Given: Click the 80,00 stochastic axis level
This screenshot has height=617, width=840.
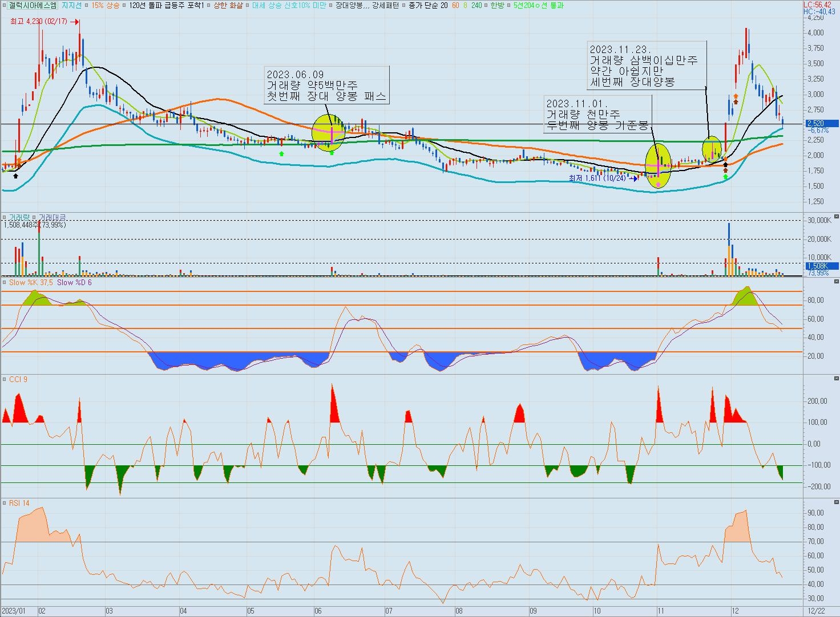Looking at the screenshot, I should click(x=816, y=301).
